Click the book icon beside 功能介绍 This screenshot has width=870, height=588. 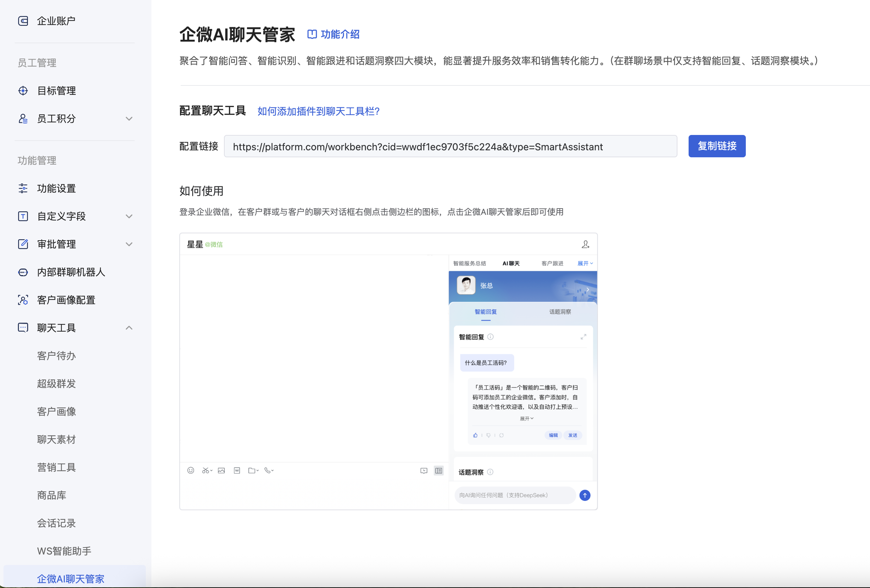(x=312, y=34)
